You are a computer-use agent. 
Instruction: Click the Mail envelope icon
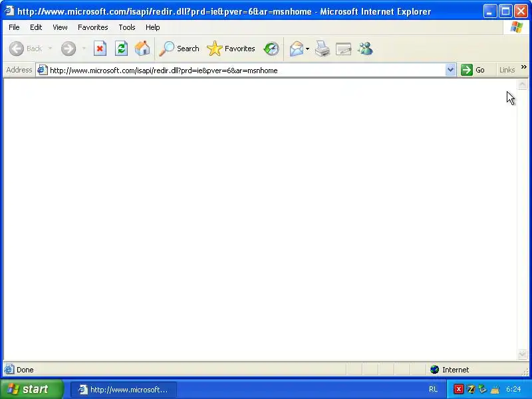[296, 49]
